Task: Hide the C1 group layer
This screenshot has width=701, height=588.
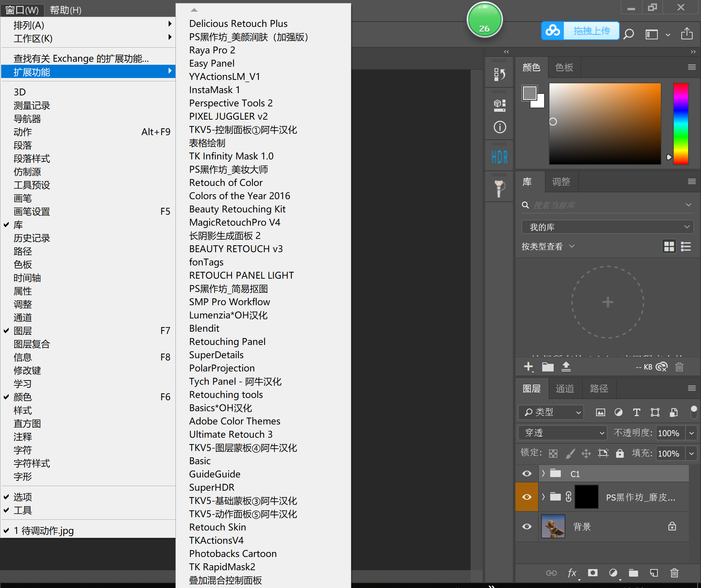Action: click(x=527, y=474)
